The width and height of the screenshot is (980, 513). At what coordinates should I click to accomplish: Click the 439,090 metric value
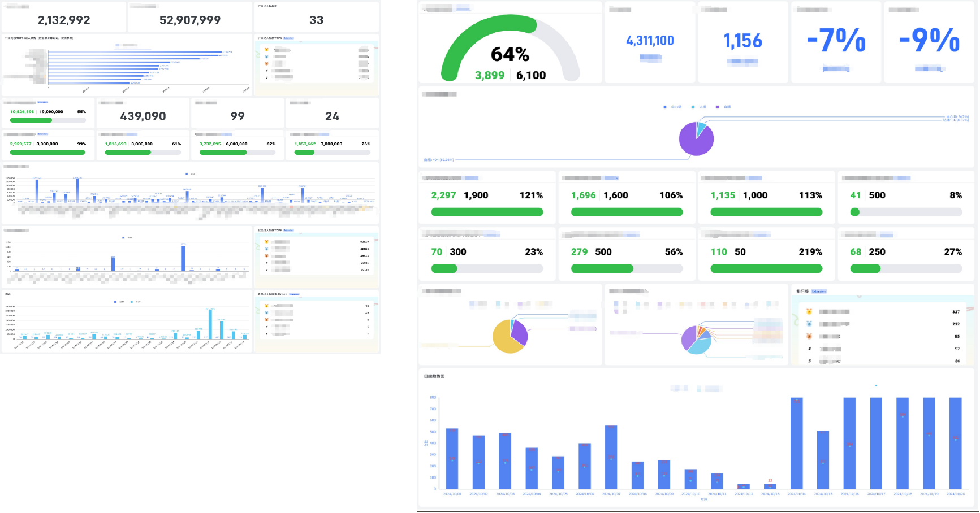143,116
